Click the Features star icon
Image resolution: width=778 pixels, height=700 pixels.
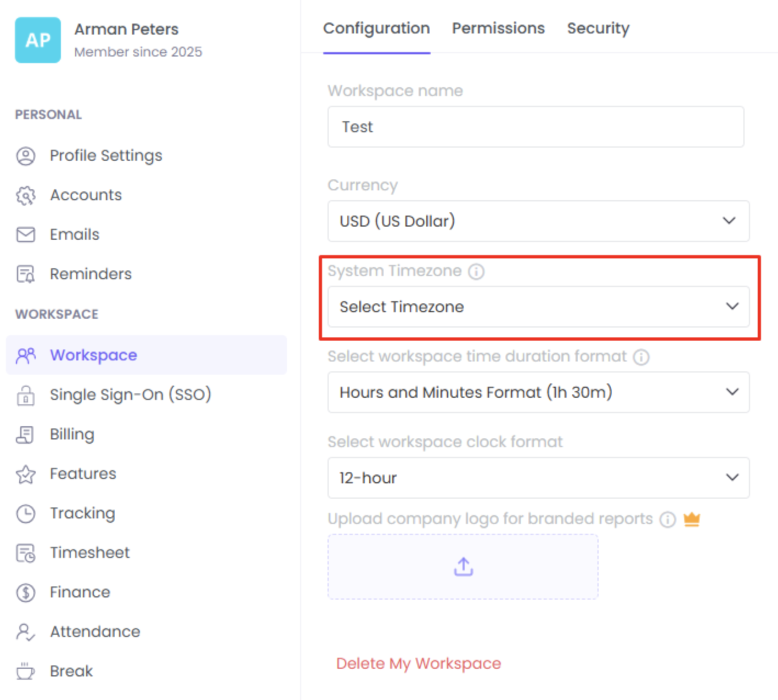click(x=25, y=474)
